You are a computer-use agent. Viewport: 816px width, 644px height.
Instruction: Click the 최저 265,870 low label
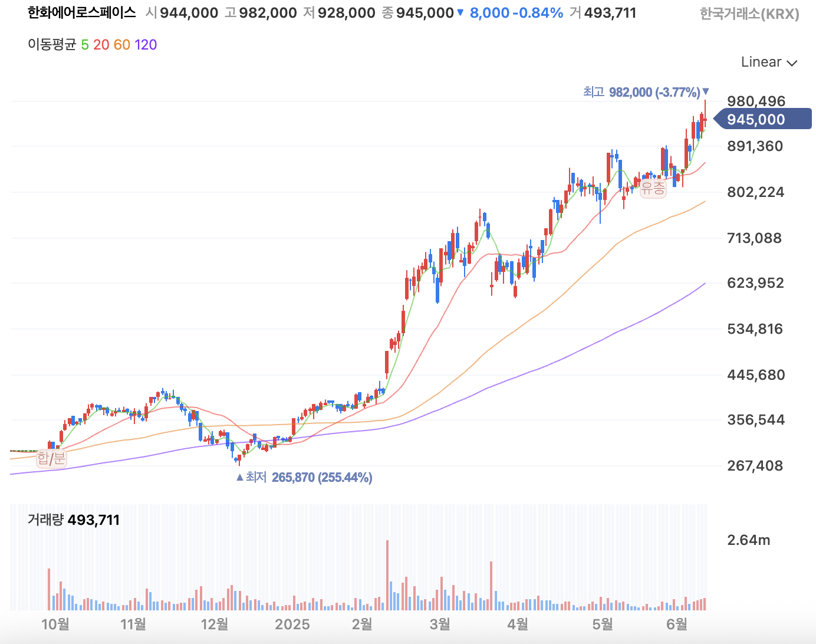304,477
